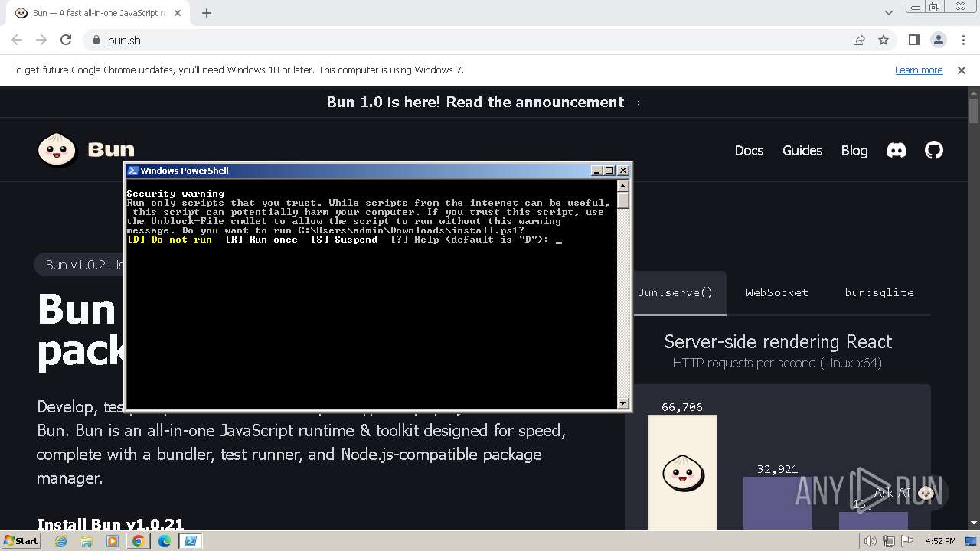Select the Bun tab in Chrome

[98, 13]
